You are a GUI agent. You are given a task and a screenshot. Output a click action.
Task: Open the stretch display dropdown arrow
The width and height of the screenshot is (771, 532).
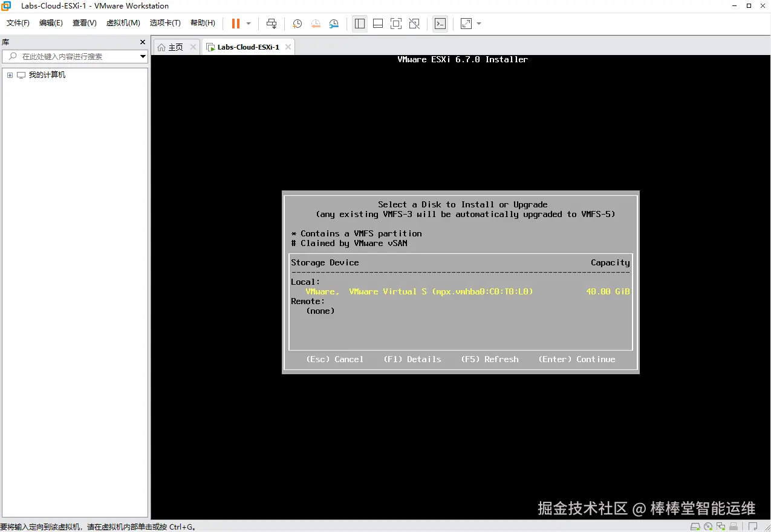pyautogui.click(x=479, y=24)
